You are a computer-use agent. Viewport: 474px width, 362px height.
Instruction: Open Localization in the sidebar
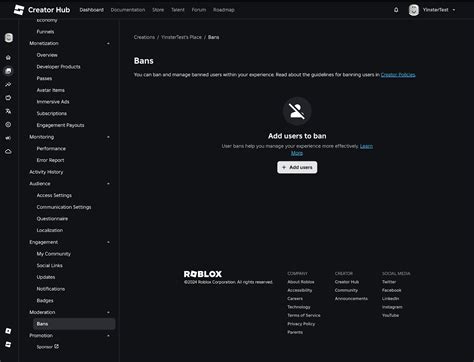coord(50,230)
